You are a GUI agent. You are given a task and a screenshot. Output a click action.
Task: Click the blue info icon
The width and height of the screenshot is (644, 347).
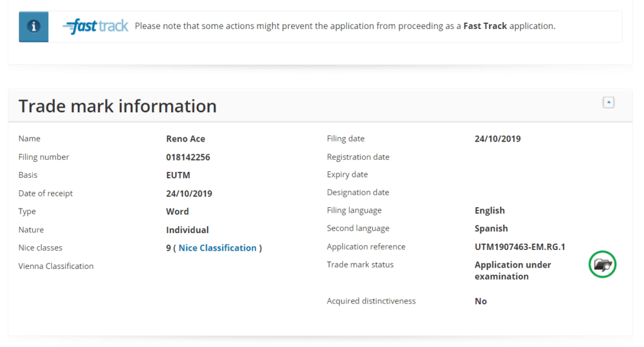34,26
